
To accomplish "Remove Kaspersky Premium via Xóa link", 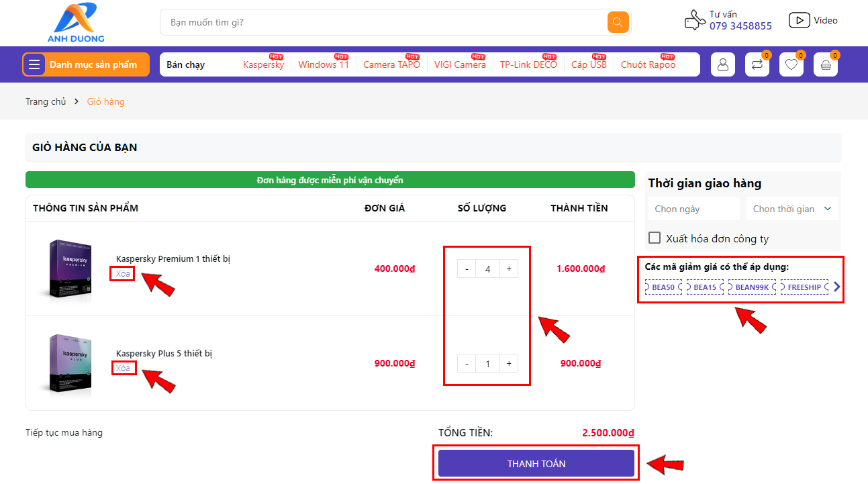I will click(x=123, y=273).
